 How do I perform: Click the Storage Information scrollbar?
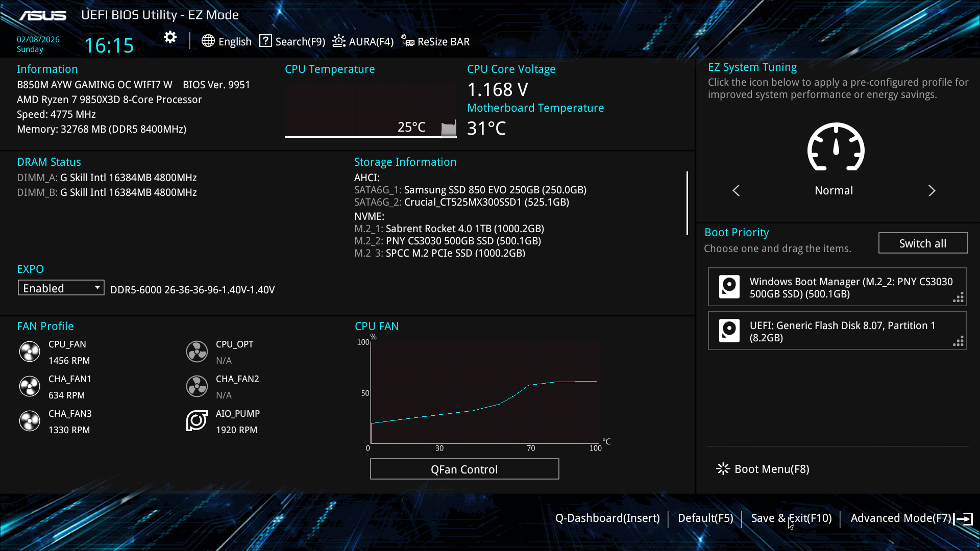687,203
